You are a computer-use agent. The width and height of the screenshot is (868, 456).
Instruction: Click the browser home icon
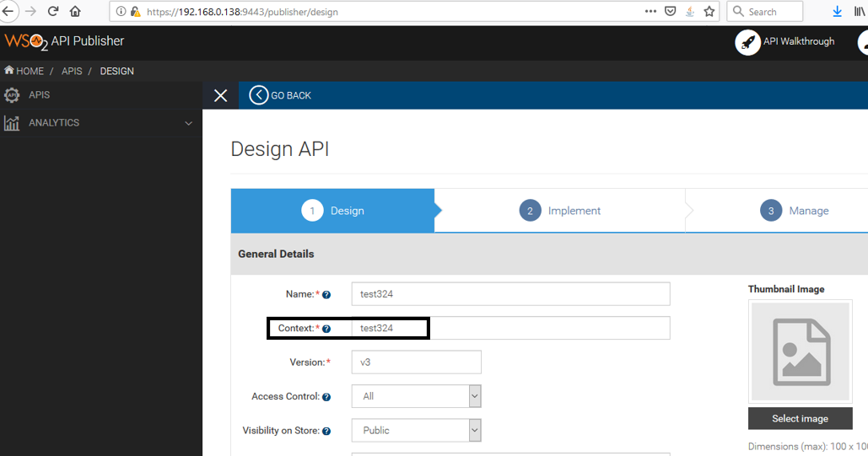click(75, 12)
